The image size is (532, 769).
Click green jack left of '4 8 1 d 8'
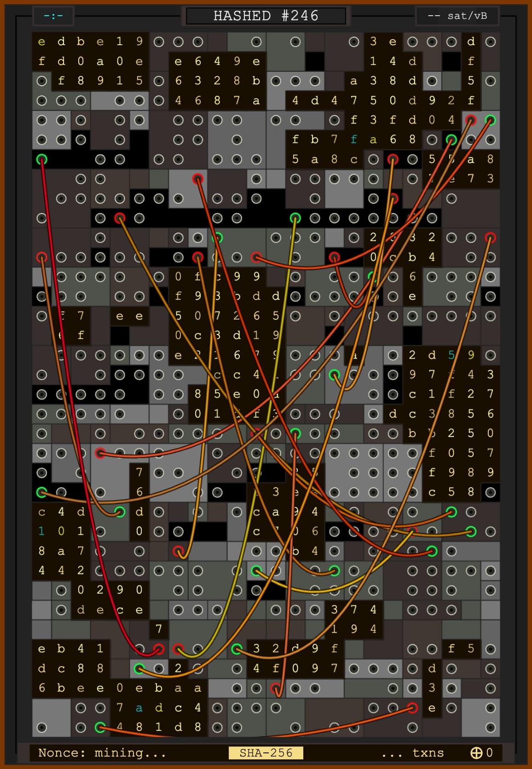100,728
